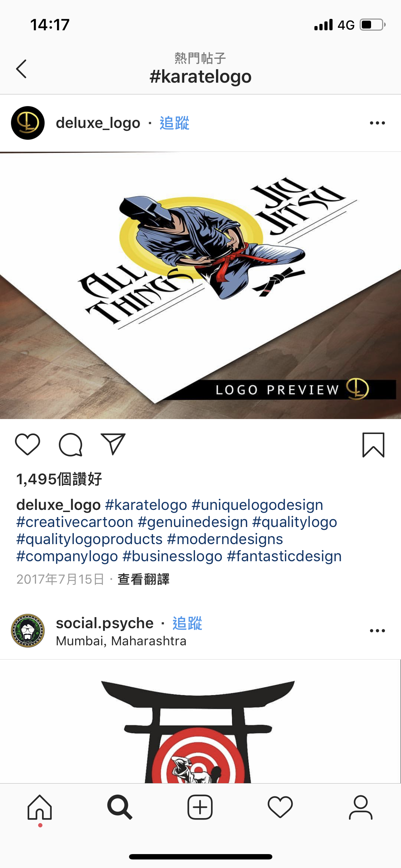
Task: Open the Profile tab person icon
Action: pyautogui.click(x=360, y=807)
